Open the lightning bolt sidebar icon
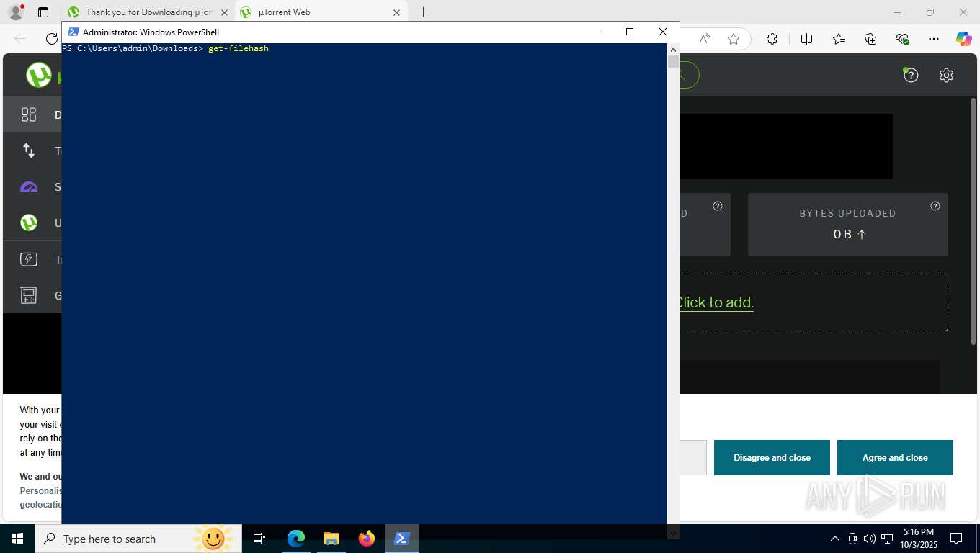The height and width of the screenshot is (553, 980). click(29, 259)
